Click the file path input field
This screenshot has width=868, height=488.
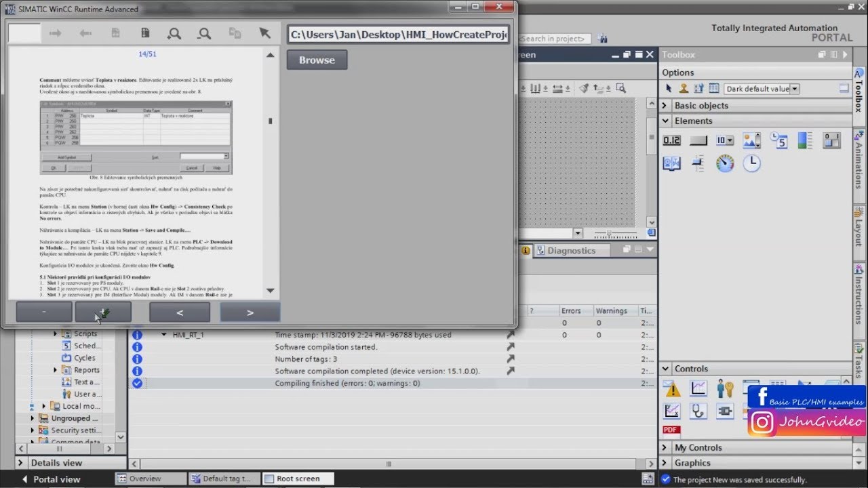[x=398, y=35]
